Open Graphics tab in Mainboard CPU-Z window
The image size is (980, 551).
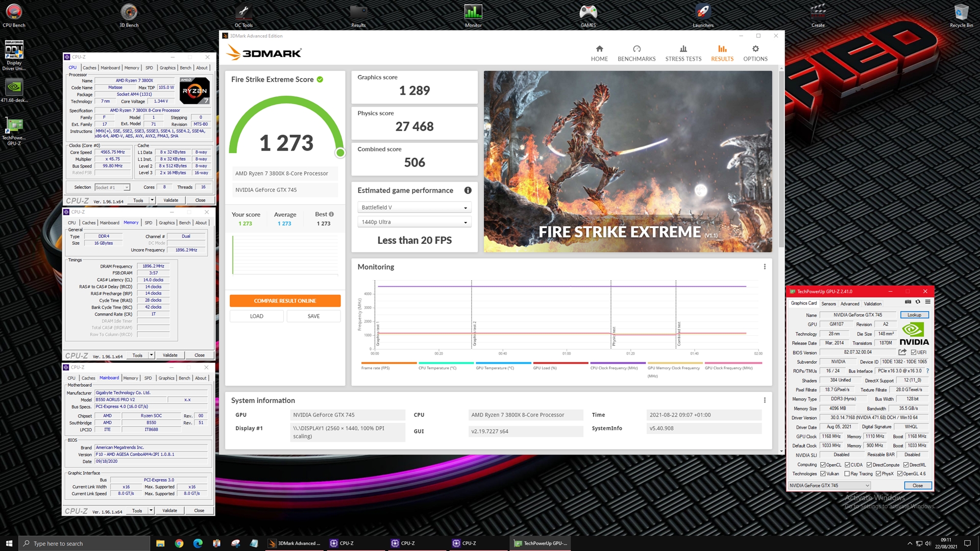(166, 378)
